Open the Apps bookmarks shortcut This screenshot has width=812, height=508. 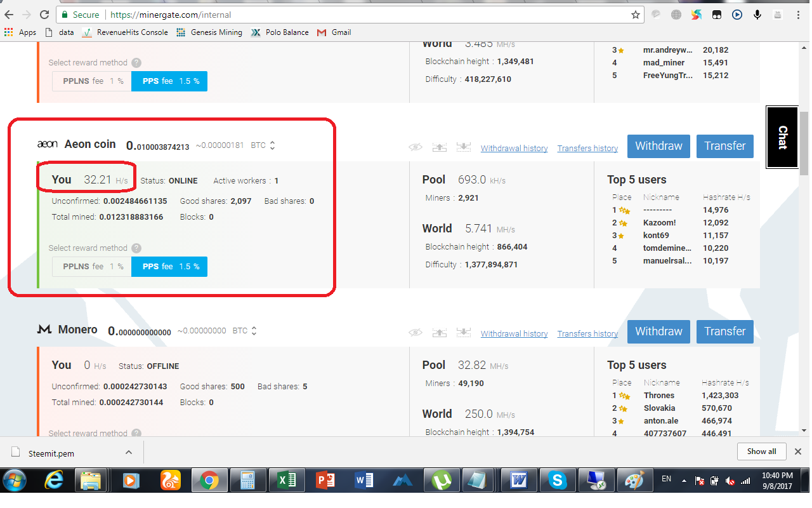20,32
